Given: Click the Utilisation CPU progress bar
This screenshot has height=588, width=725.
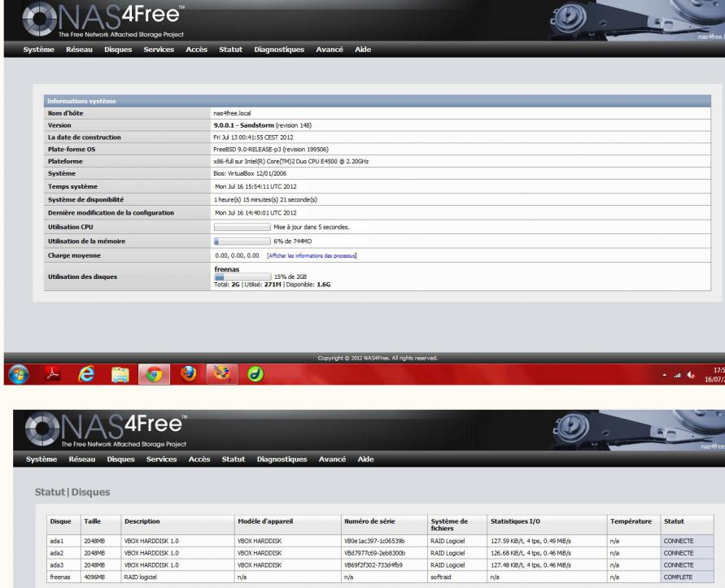Looking at the screenshot, I should (x=242, y=227).
